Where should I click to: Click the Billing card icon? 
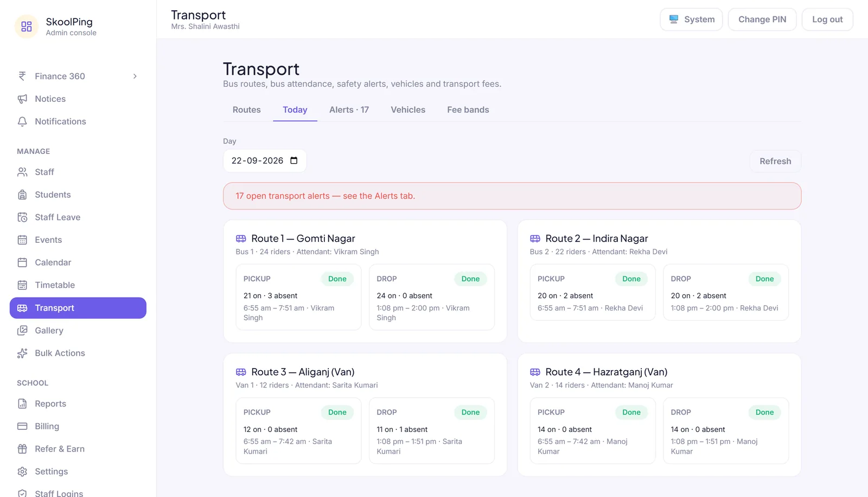point(22,427)
